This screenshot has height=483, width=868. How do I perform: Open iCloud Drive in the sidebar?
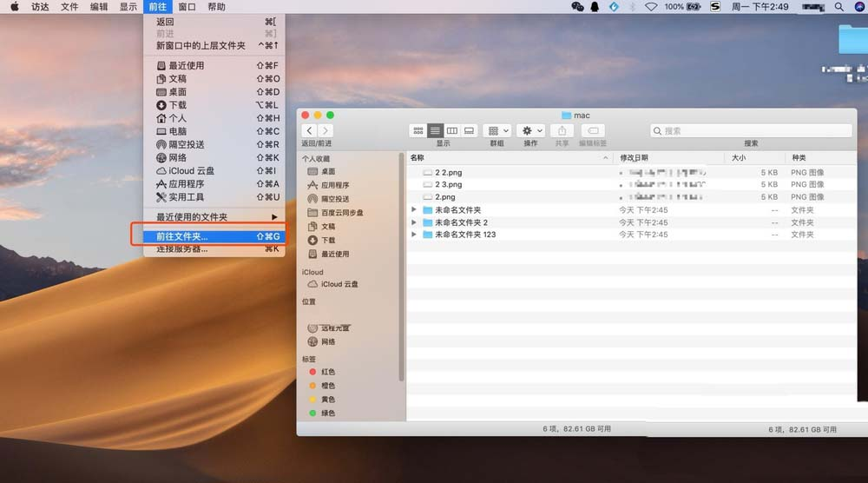pyautogui.click(x=339, y=284)
